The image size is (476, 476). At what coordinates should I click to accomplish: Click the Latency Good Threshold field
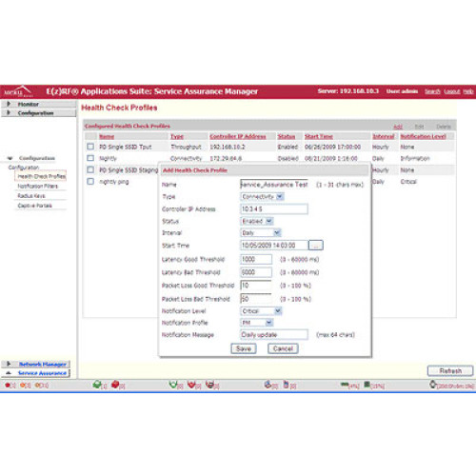[x=256, y=259]
